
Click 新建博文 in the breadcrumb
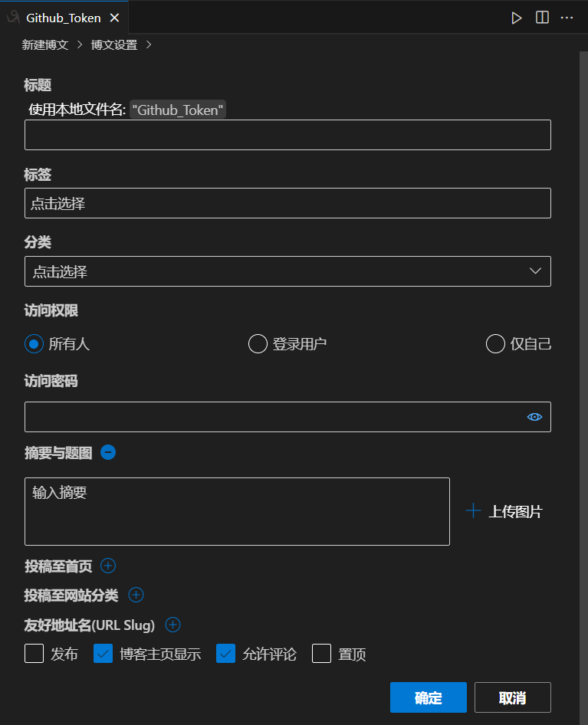click(x=45, y=45)
